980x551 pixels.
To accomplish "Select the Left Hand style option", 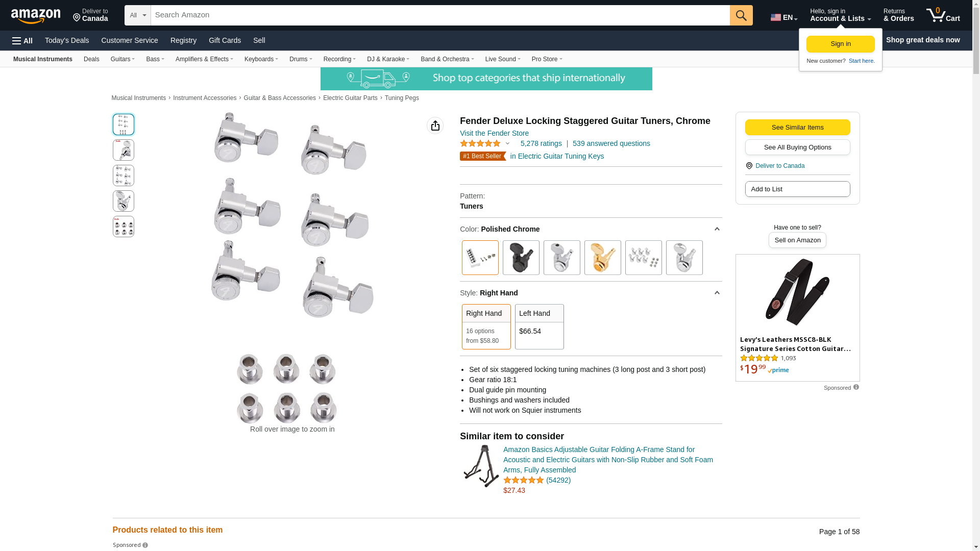I will tap(539, 327).
